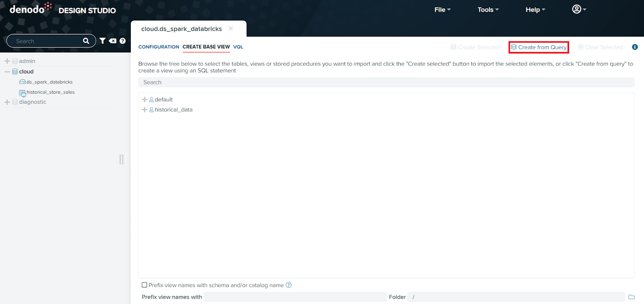The width and height of the screenshot is (644, 304).
Task: Open help for prefix view names option
Action: click(289, 285)
